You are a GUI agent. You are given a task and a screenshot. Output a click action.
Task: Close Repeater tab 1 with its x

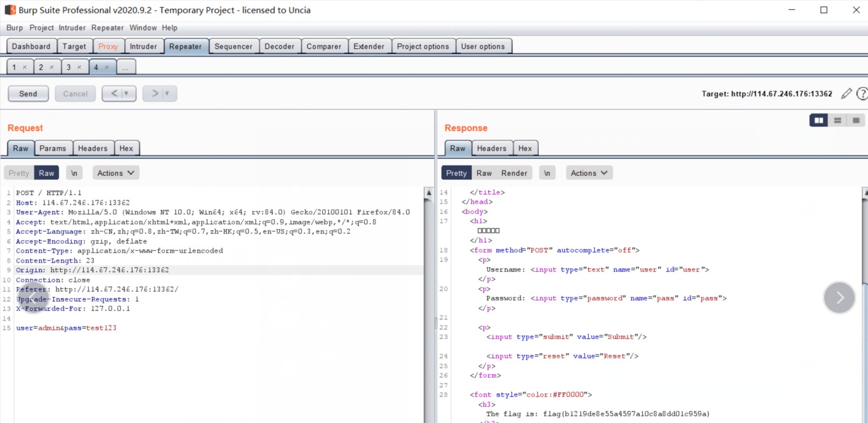[25, 67]
